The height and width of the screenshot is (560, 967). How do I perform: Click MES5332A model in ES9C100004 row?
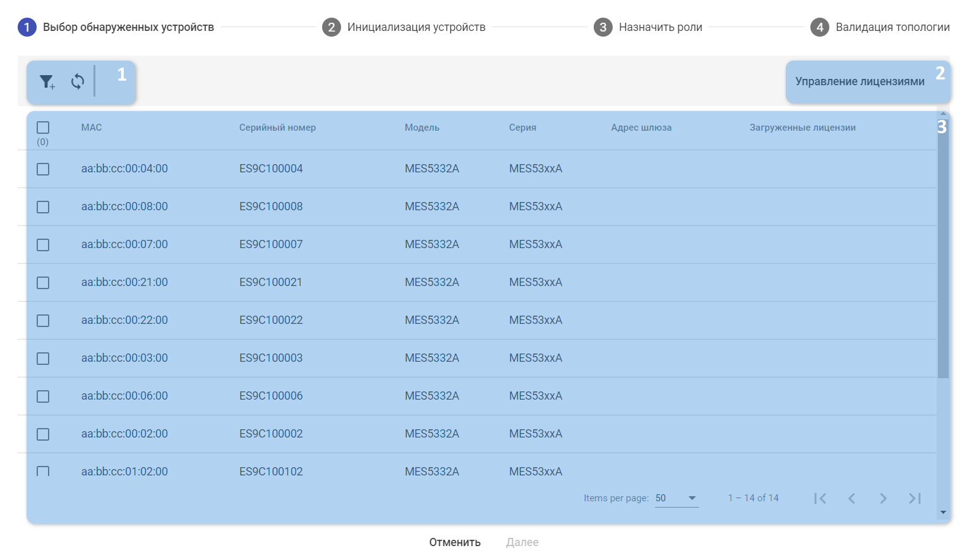(x=432, y=169)
